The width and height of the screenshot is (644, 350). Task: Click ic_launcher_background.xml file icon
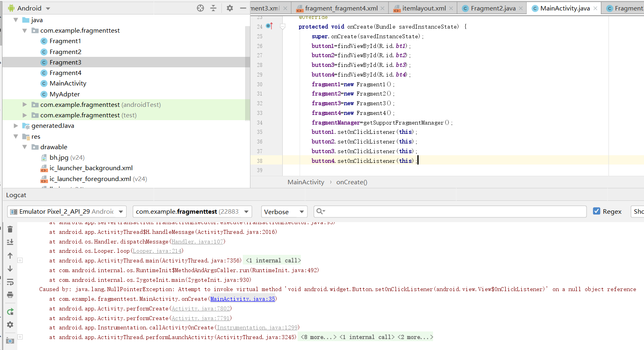pyautogui.click(x=44, y=168)
